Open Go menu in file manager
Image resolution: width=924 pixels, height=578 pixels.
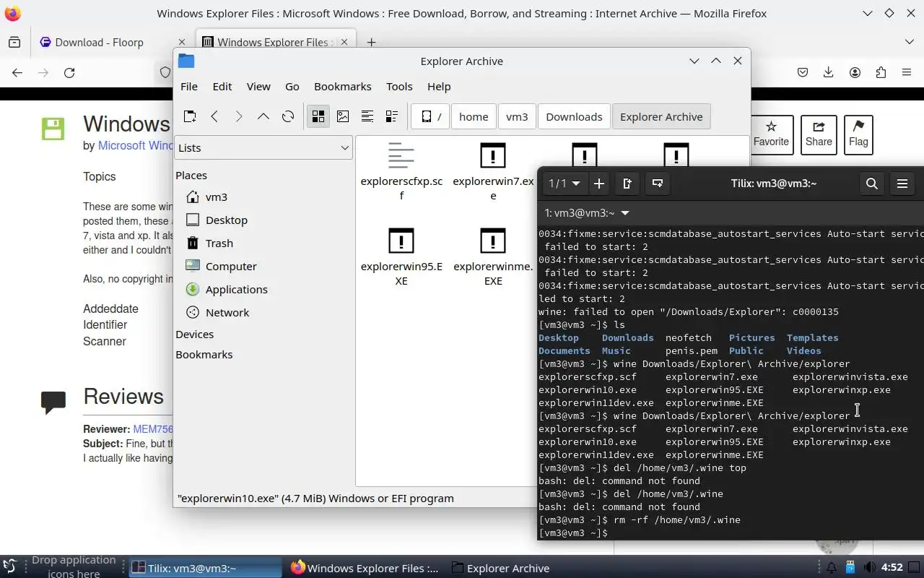click(292, 86)
